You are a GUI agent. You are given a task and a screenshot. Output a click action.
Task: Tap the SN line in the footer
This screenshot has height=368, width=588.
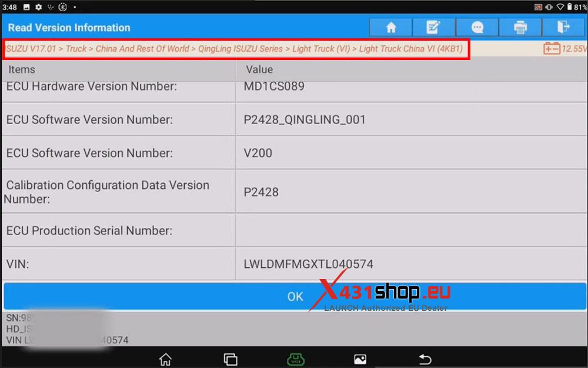(19, 318)
